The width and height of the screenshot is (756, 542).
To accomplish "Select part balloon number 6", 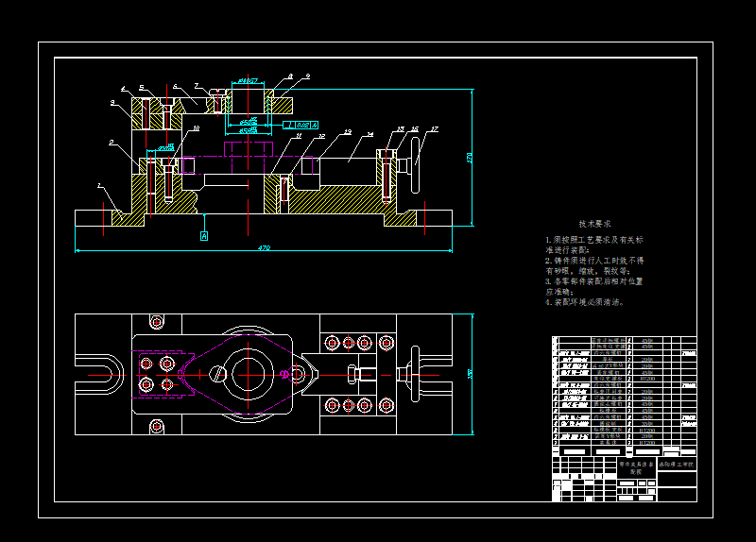I will [175, 87].
